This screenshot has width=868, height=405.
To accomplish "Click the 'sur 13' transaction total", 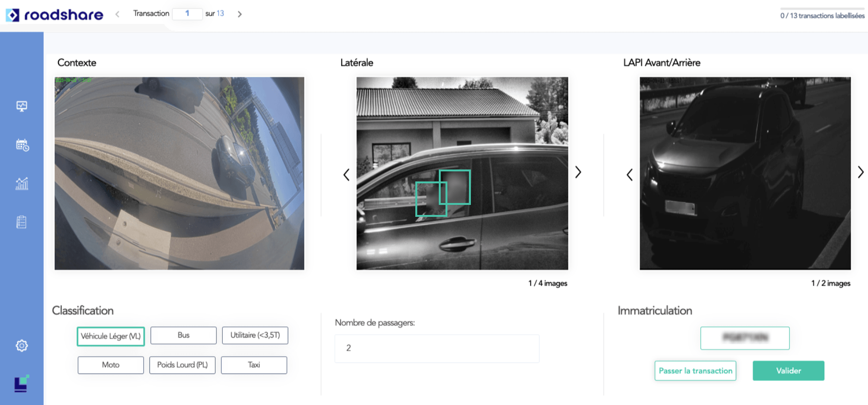I will (x=215, y=13).
